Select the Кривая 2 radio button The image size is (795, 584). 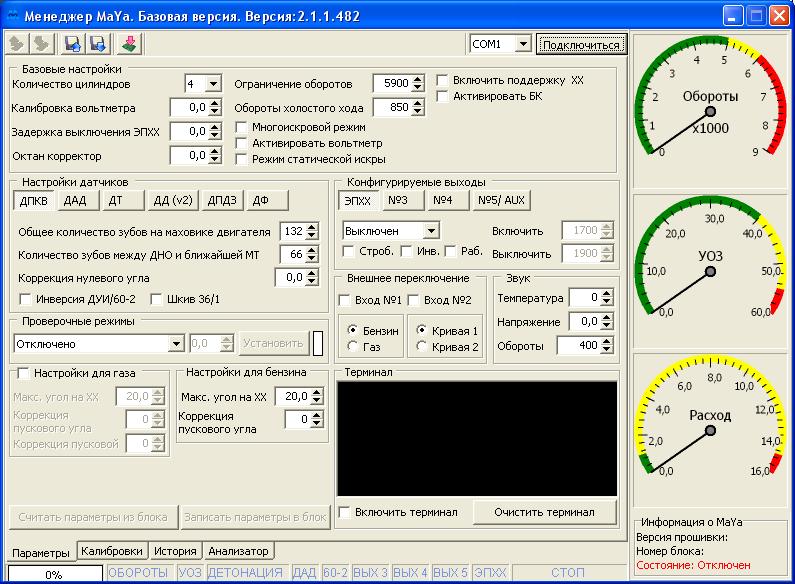(x=422, y=347)
